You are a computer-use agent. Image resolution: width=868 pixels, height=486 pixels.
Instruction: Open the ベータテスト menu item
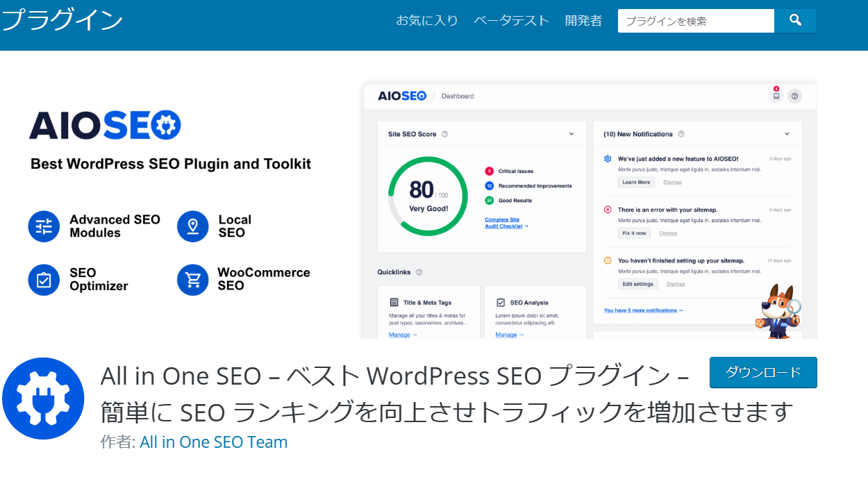point(512,21)
